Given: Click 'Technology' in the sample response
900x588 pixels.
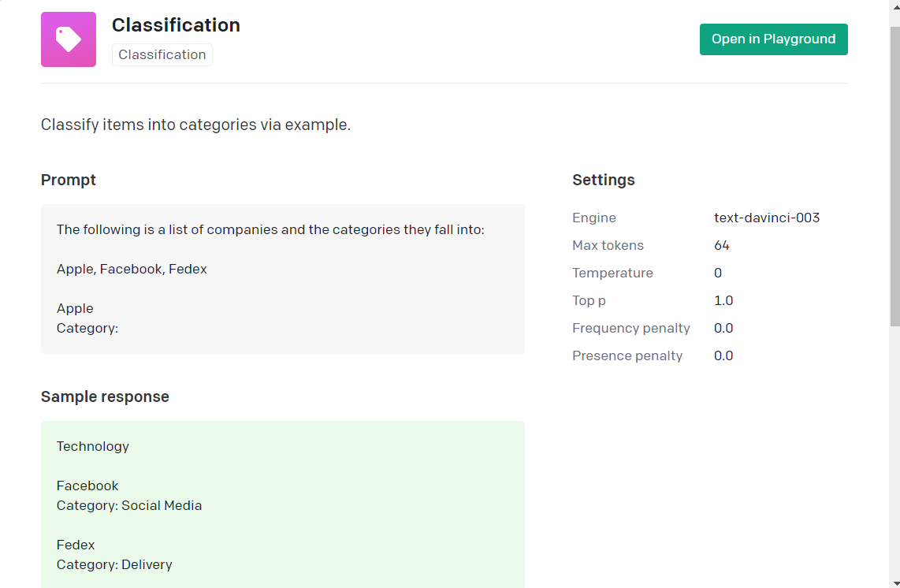Looking at the screenshot, I should coord(92,447).
